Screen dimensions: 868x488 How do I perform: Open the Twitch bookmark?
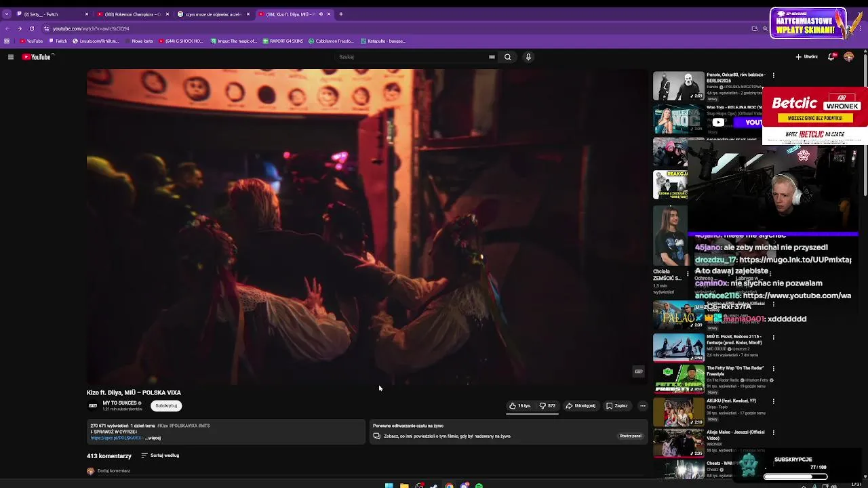pyautogui.click(x=58, y=41)
